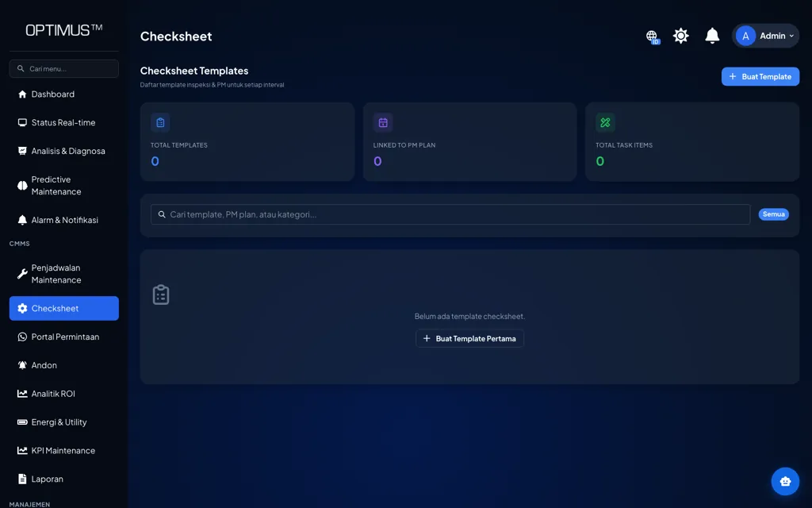Click the Buat Template button

760,77
